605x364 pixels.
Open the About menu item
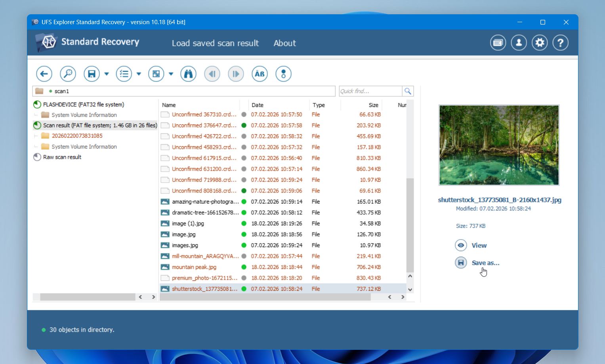284,43
